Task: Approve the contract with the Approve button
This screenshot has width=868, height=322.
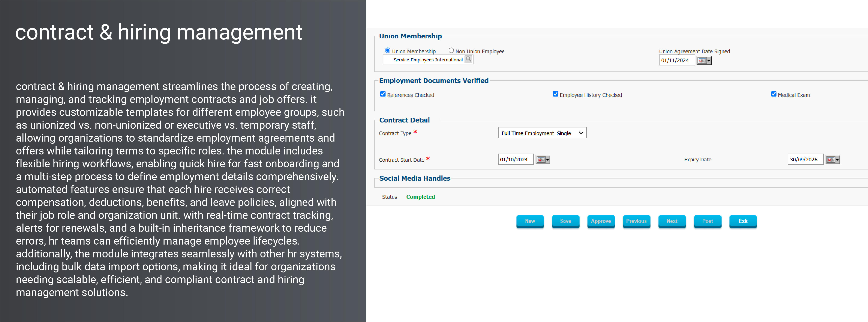Action: click(601, 221)
